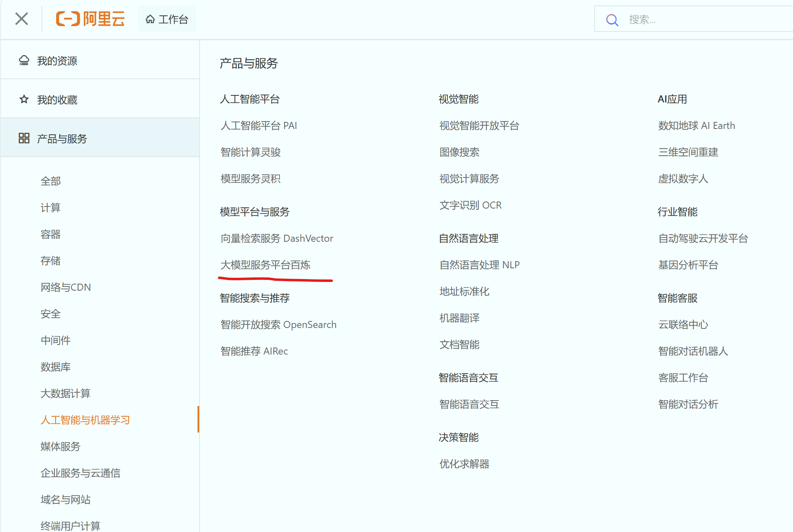Close the product menu with X icon
This screenshot has width=793, height=532.
[22, 19]
